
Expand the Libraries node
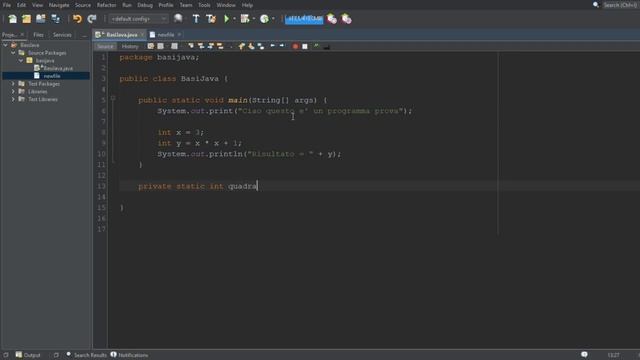click(13, 91)
